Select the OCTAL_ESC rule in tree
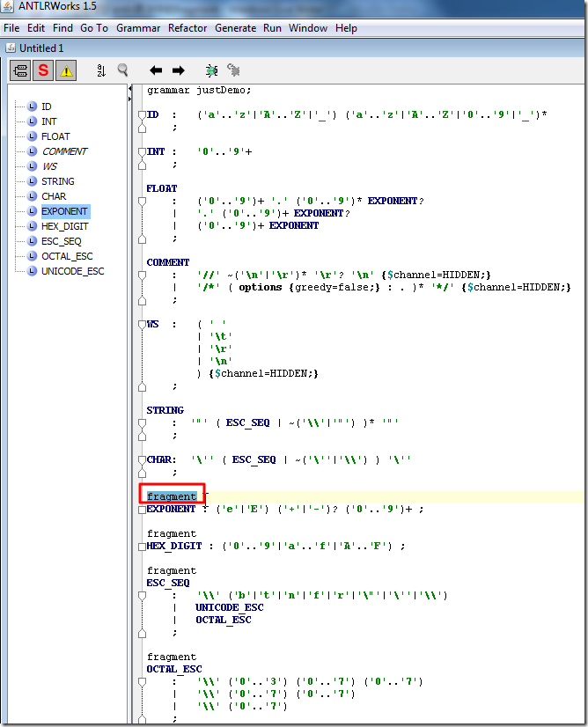This screenshot has height=727, width=588. (67, 256)
